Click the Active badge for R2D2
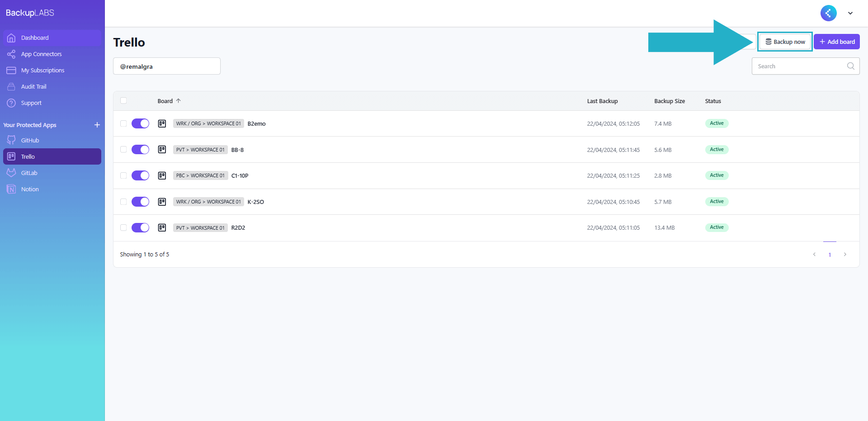 click(x=717, y=227)
